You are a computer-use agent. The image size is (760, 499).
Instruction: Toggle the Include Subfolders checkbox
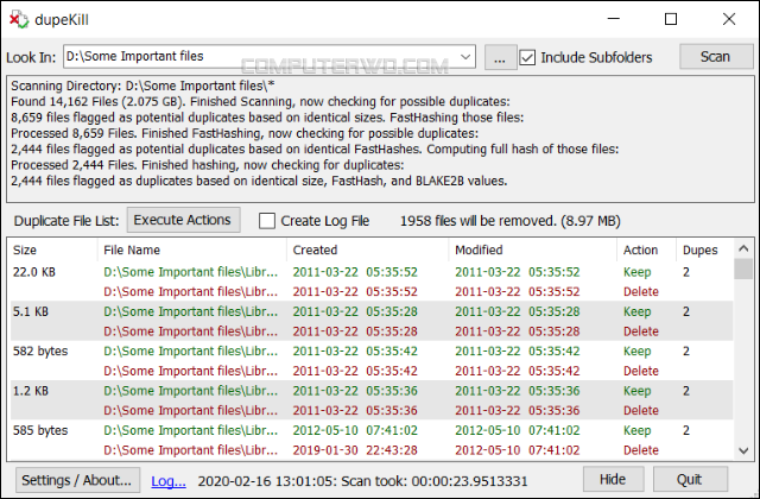click(527, 57)
